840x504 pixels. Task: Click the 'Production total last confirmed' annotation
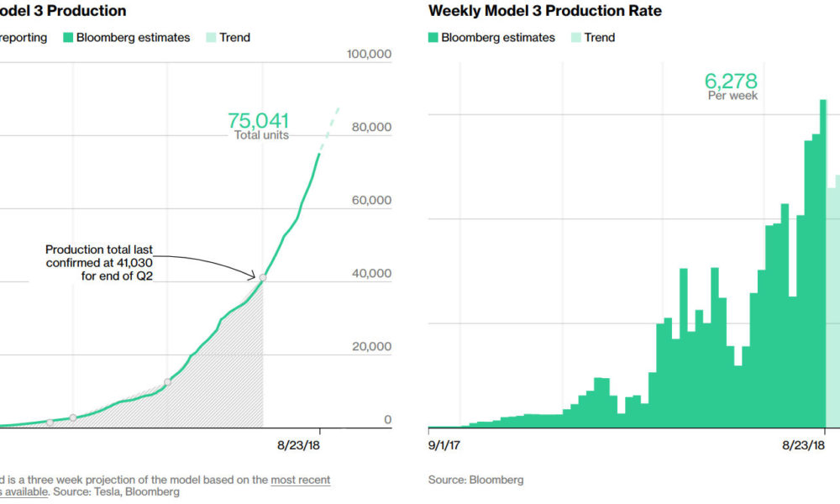[99, 262]
